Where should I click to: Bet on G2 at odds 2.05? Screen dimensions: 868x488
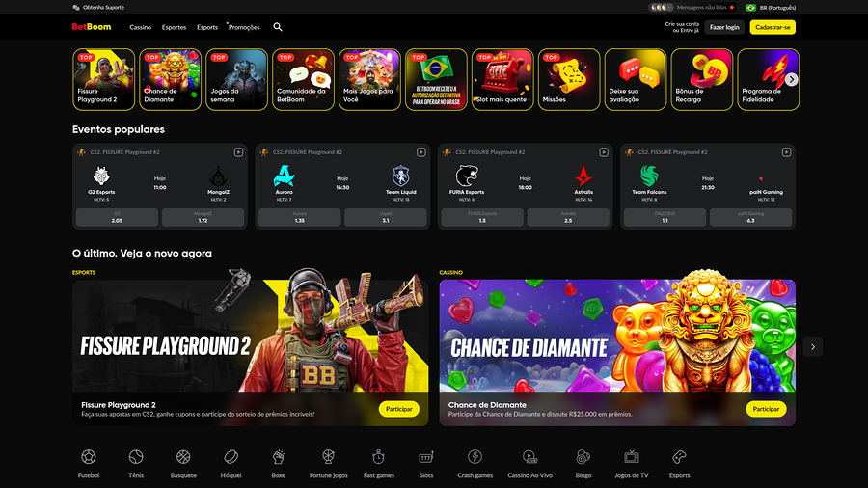tap(117, 217)
